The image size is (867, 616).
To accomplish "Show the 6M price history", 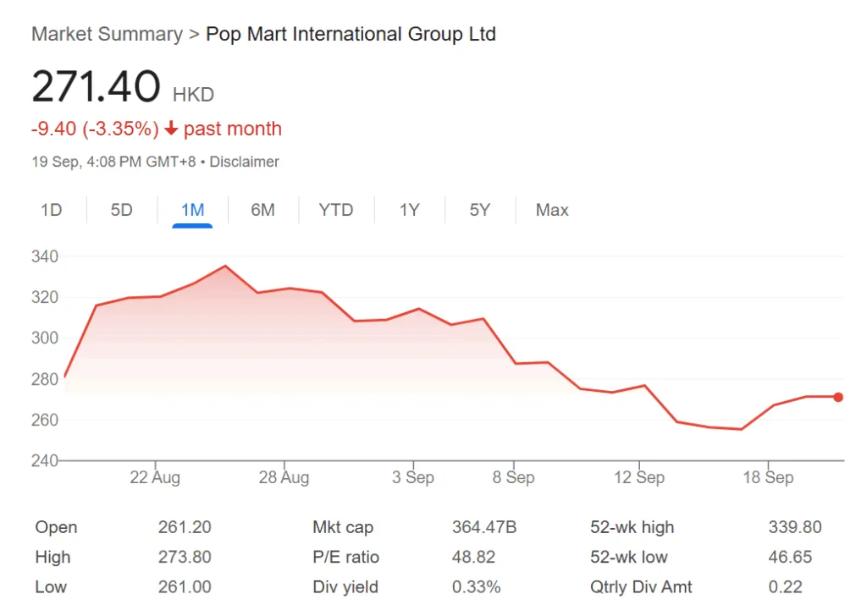I will pos(262,210).
